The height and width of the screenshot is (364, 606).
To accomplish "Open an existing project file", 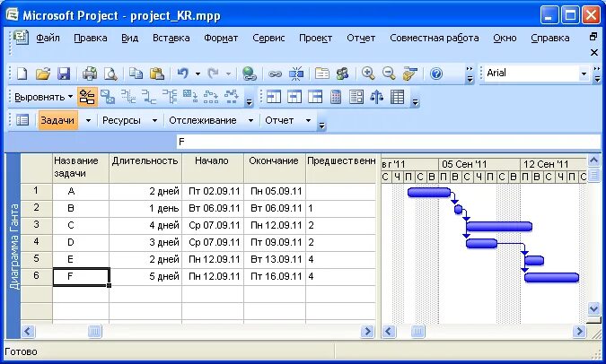I will pos(43,74).
